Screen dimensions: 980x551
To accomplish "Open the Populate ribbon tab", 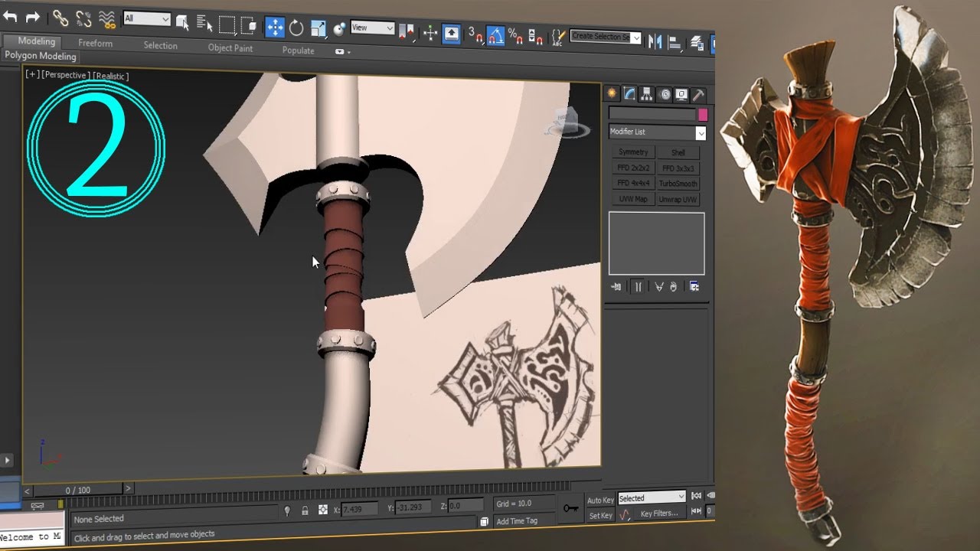I will pos(298,51).
